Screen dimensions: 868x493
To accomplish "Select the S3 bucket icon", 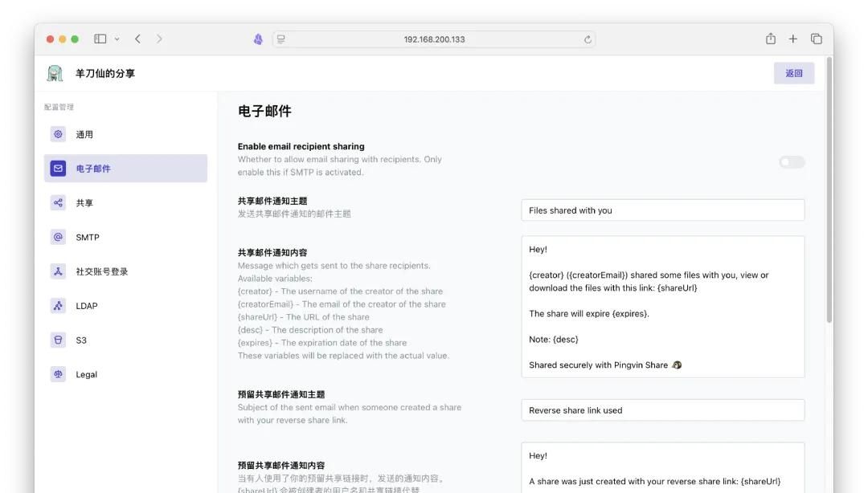I will pos(57,340).
